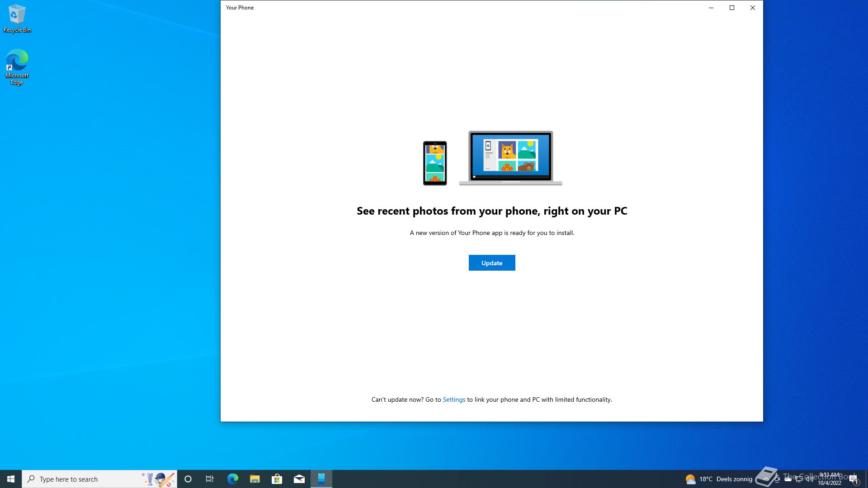868x488 pixels.
Task: Select the Microsoft Edge desktop shortcut
Action: point(17,67)
